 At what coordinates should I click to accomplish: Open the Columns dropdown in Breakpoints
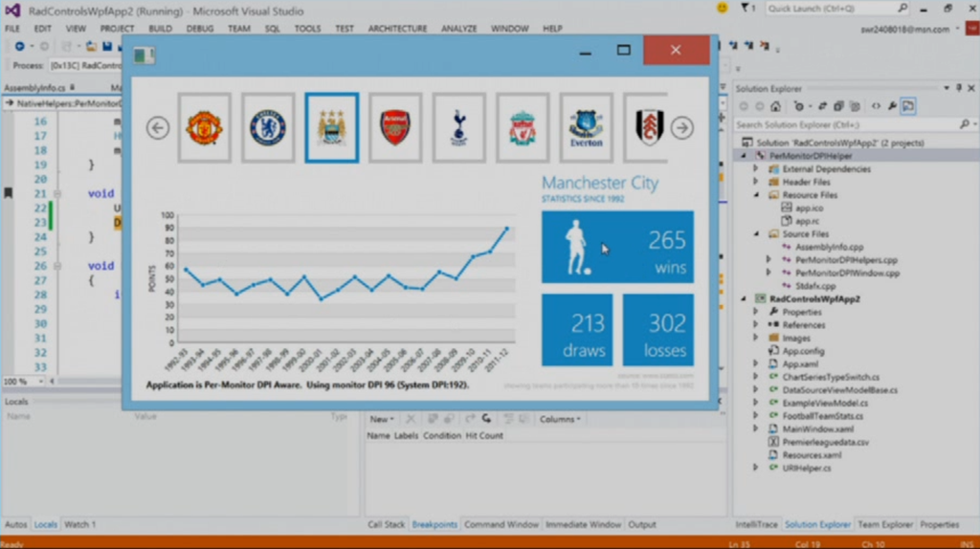[560, 419]
